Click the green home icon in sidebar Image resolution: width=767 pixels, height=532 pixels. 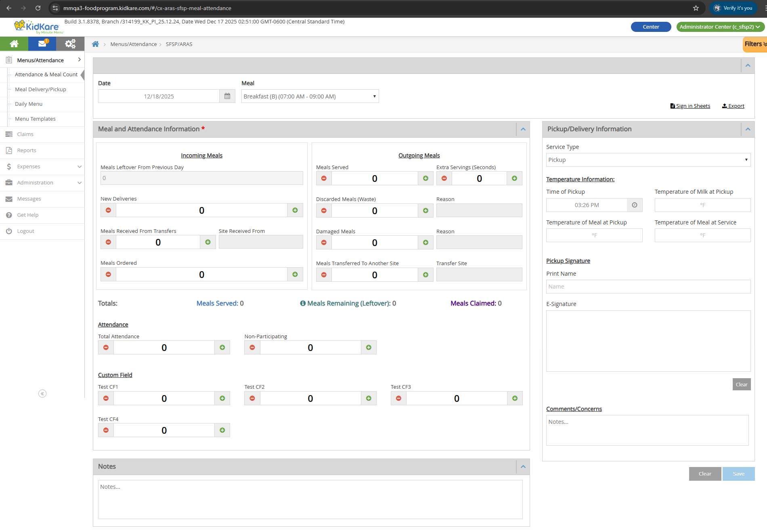click(14, 44)
